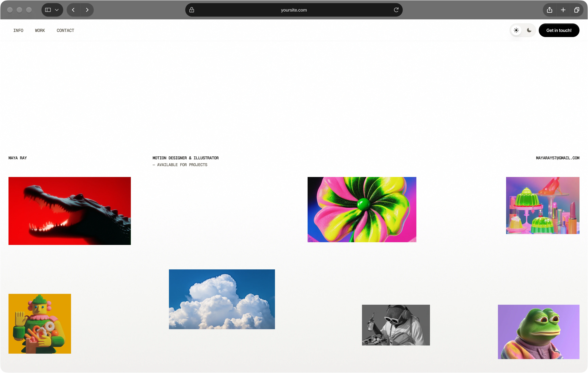Screen dimensions: 588x373
Task: Click the mayaray57@gmail.com email link
Action: tap(557, 158)
